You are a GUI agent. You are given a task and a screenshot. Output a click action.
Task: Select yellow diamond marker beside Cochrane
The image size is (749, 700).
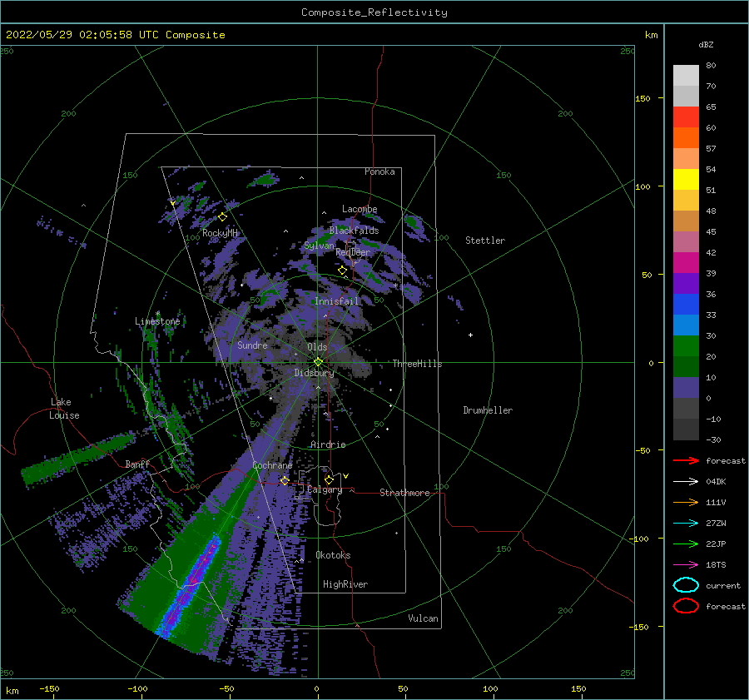285,481
